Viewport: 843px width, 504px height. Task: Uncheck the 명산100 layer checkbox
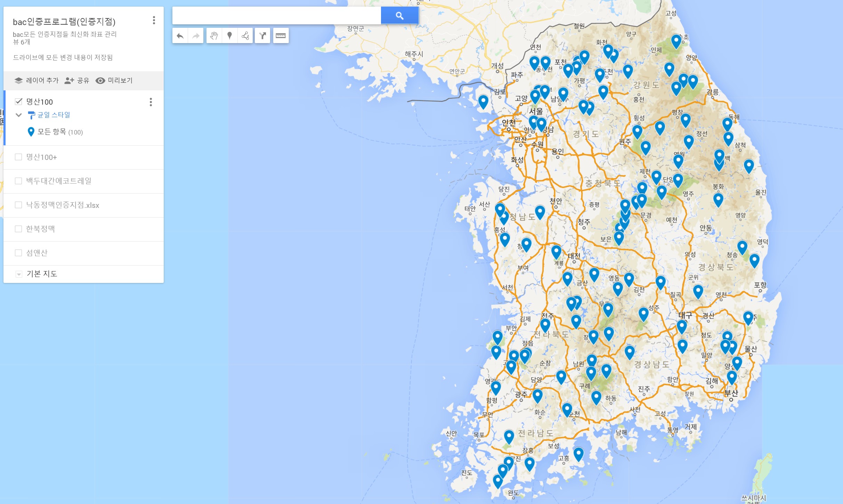coord(19,101)
